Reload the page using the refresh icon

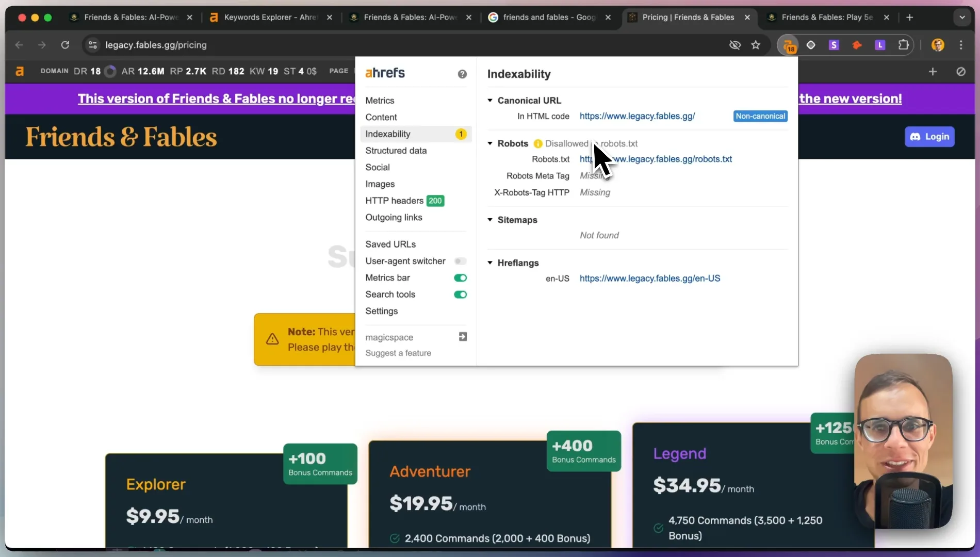point(65,45)
